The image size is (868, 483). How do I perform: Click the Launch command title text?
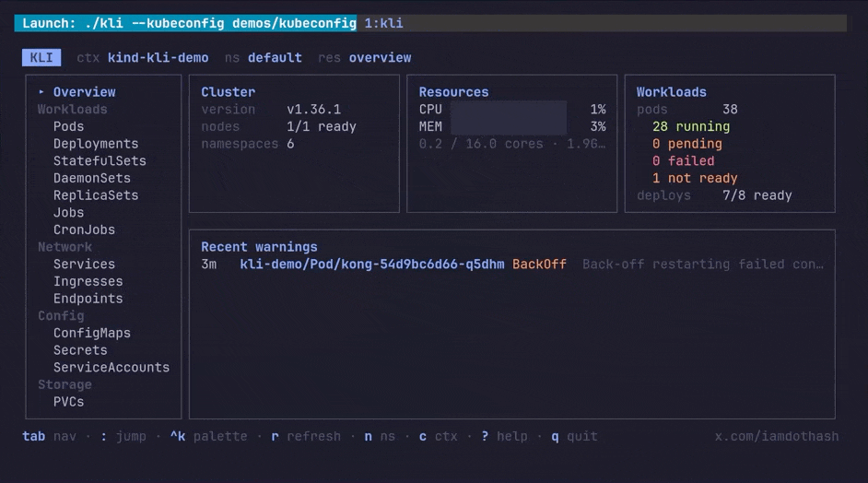[x=189, y=23]
